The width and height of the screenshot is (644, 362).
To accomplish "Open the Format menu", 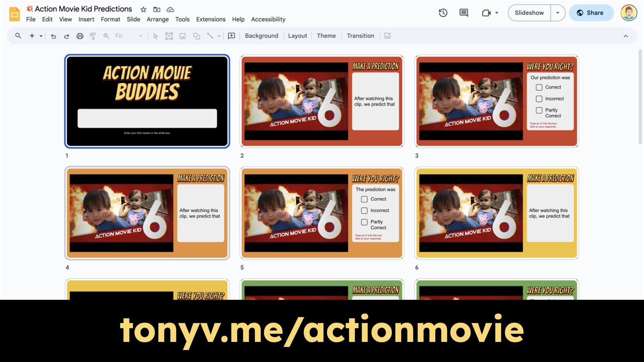I will 110,19.
